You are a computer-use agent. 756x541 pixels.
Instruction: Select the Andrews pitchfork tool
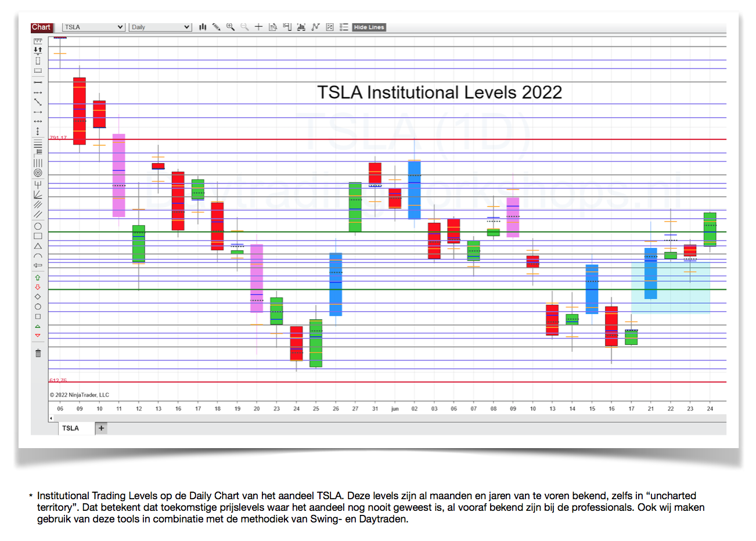[x=38, y=184]
